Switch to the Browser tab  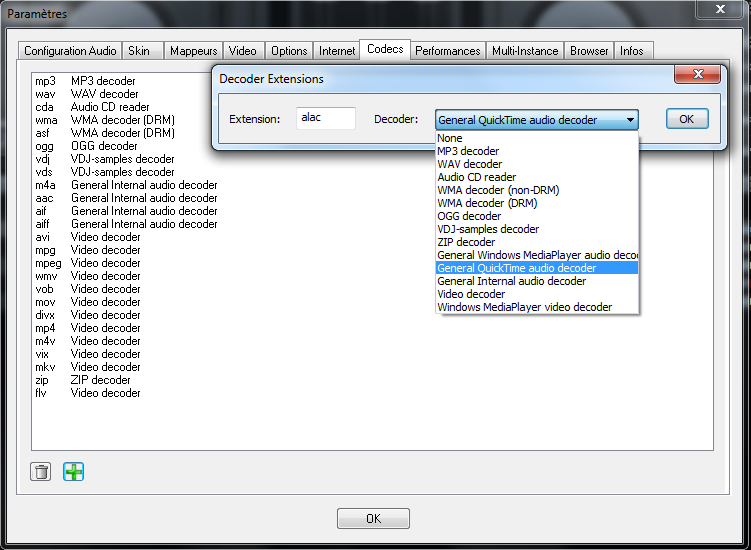589,51
